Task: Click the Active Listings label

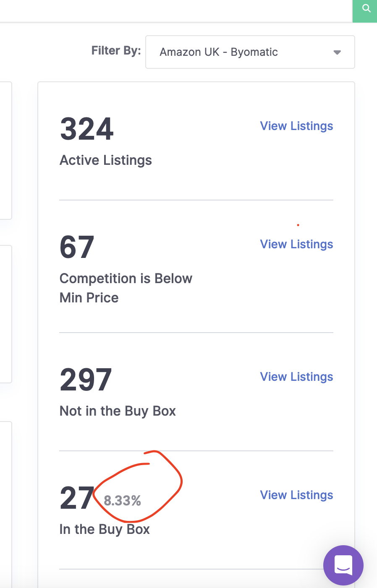Action: [106, 160]
